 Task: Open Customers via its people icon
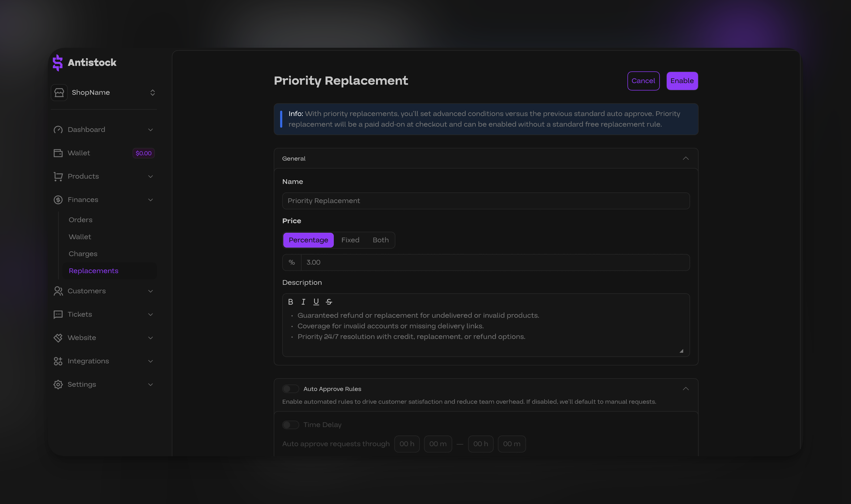click(58, 291)
